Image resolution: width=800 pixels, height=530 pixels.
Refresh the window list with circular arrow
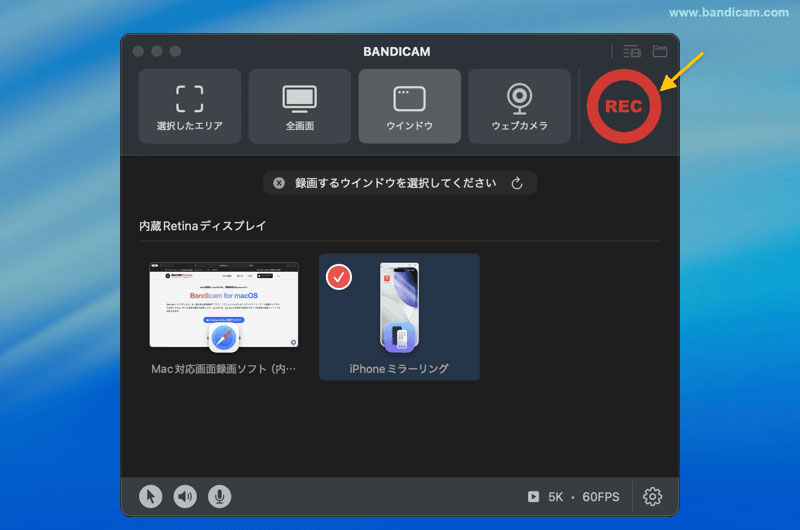[517, 183]
